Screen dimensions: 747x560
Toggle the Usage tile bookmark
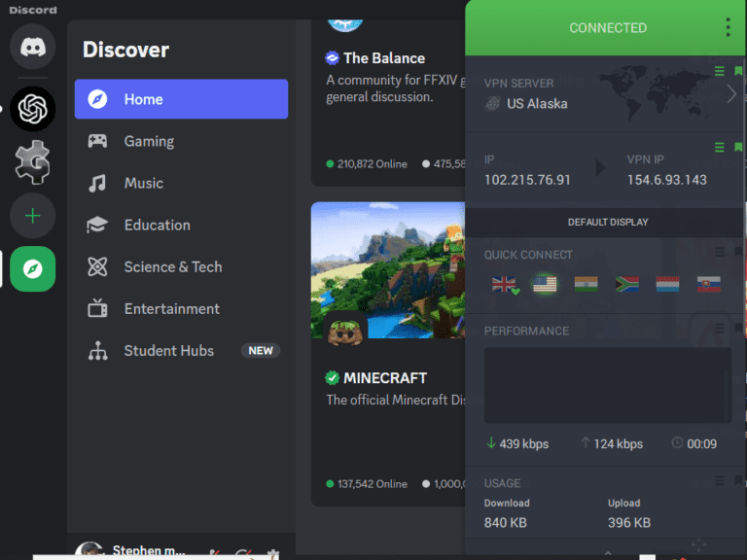coord(738,480)
